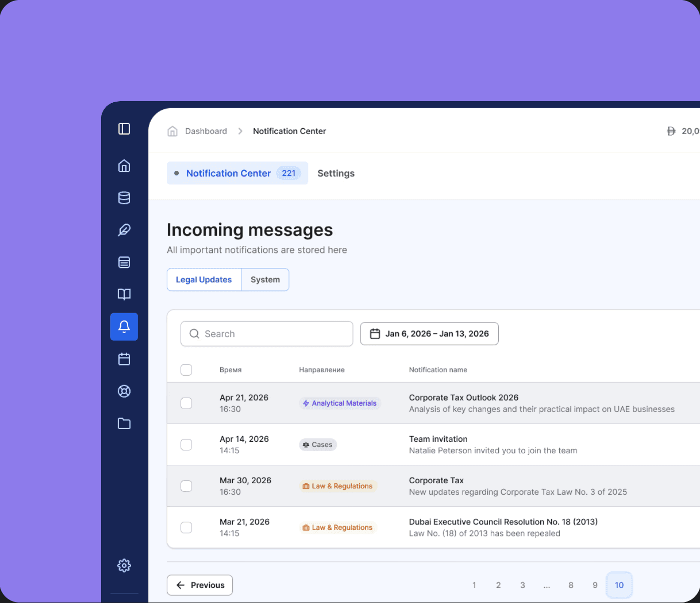The image size is (700, 603).
Task: Click the Analytical Materials tag
Action: coord(340,403)
